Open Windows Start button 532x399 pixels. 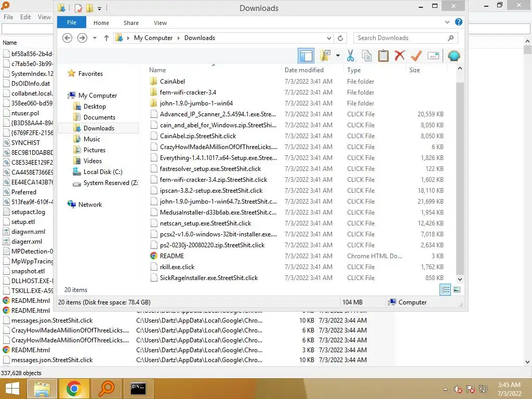click(12, 389)
